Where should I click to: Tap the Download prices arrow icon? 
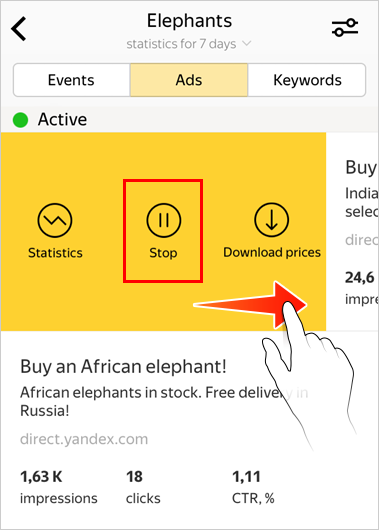[271, 220]
